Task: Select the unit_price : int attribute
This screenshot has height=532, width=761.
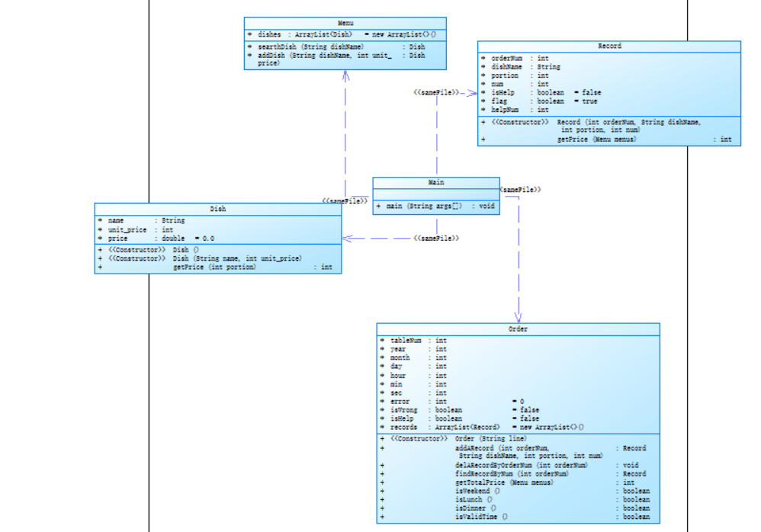Action: click(x=136, y=230)
